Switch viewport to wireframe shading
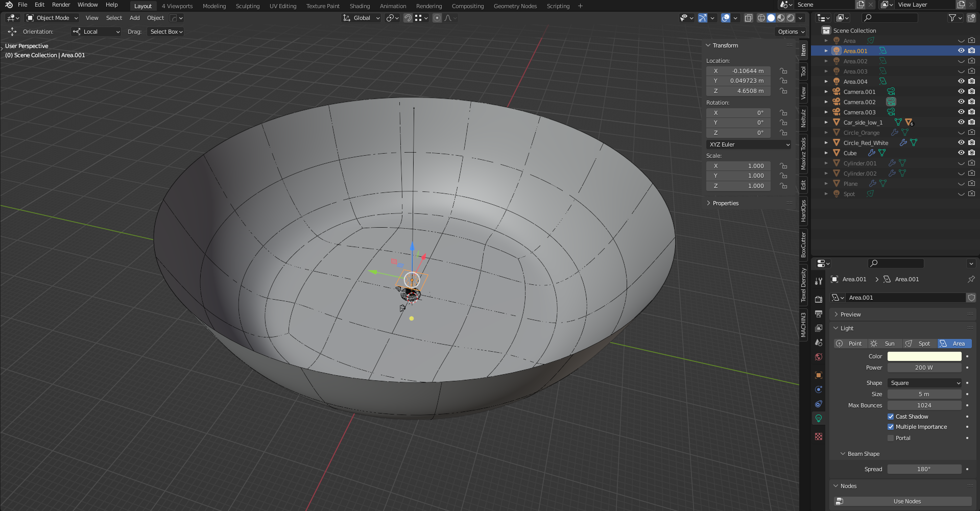 tap(762, 18)
